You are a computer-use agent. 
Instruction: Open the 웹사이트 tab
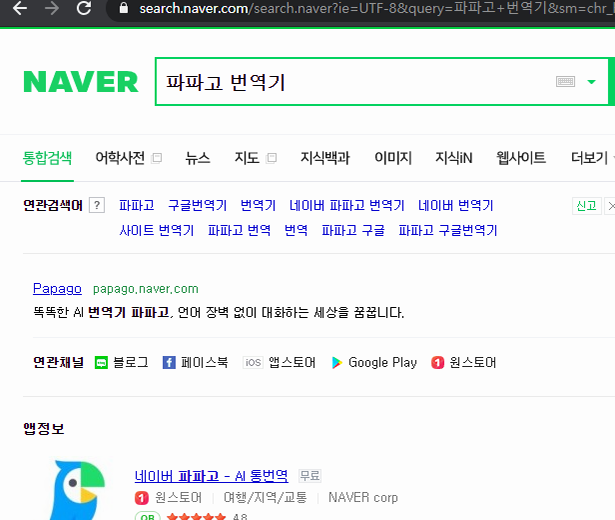521,158
